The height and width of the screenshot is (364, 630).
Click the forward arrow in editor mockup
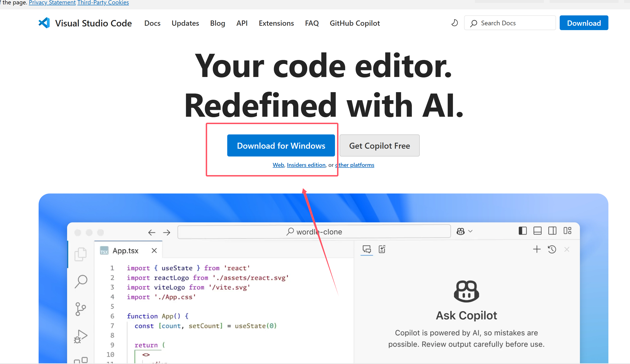click(x=167, y=233)
